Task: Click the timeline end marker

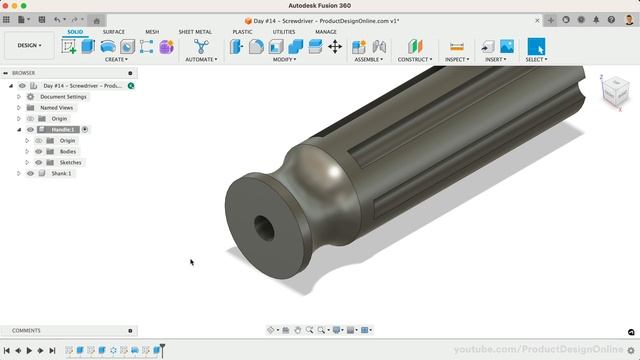Action: 162,350
